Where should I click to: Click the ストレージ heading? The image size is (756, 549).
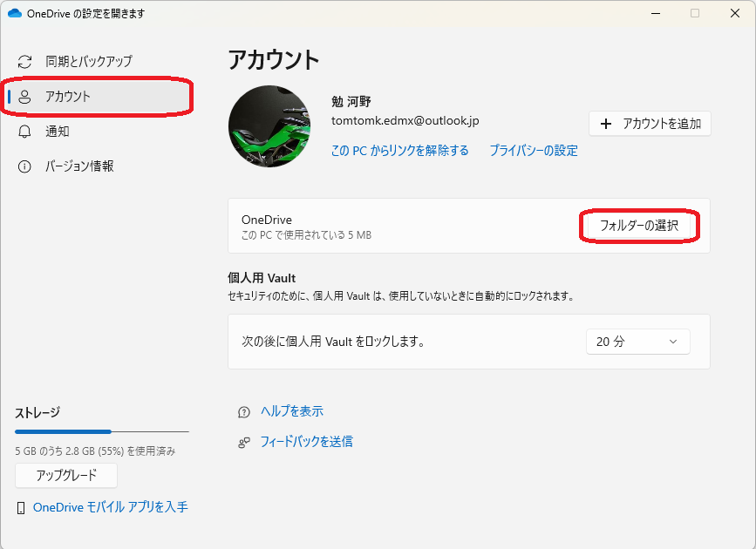(37, 413)
